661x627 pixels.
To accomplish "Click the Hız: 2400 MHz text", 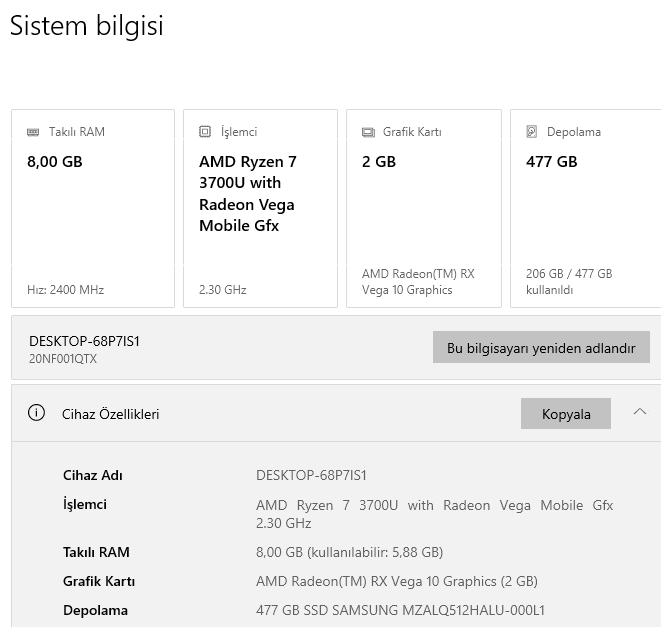I will pyautogui.click(x=65, y=290).
